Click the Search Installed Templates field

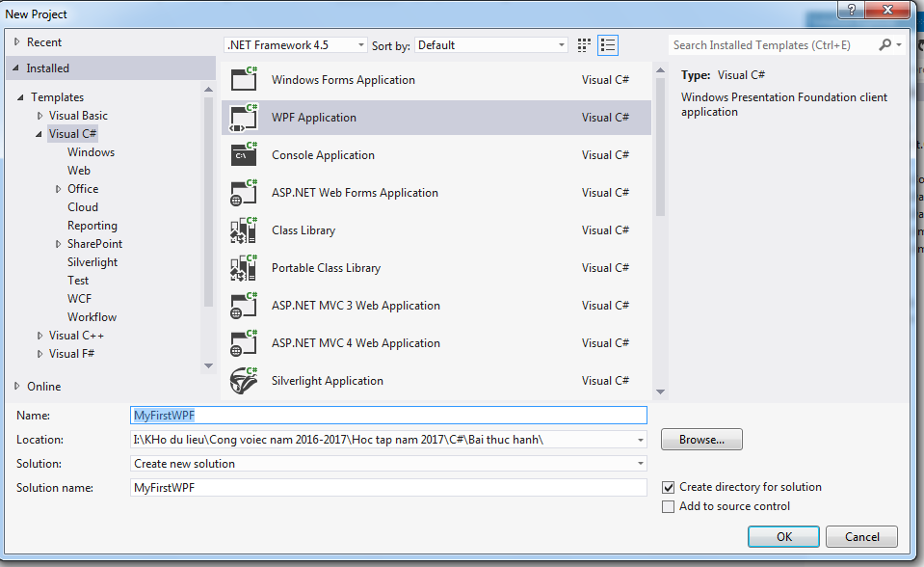coord(772,45)
